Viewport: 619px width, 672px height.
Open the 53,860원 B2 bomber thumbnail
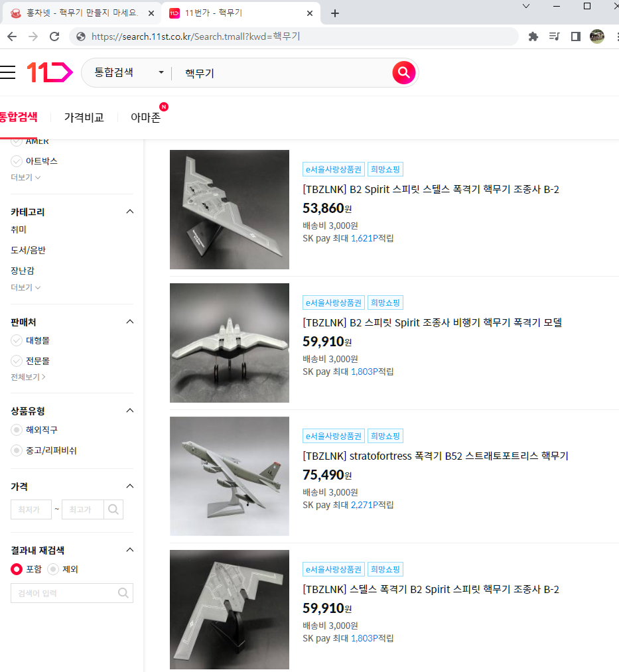click(x=230, y=210)
